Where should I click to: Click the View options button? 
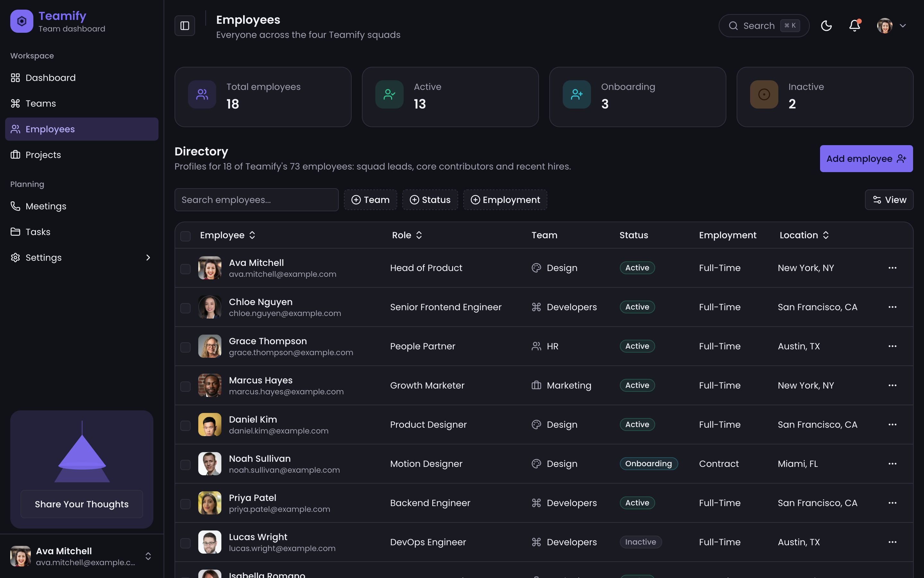[889, 199]
